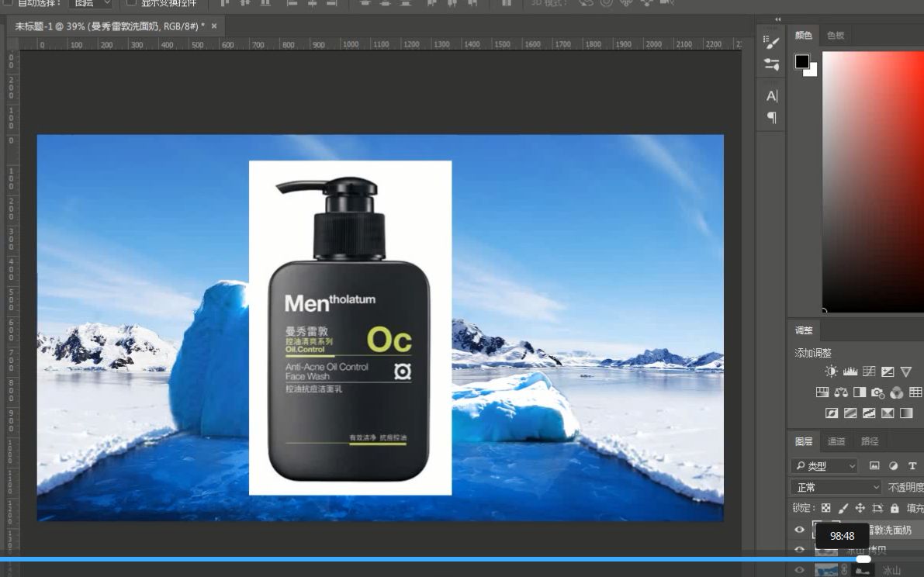Click the video progress bar handle
This screenshot has width=924, height=577.
coord(863,558)
